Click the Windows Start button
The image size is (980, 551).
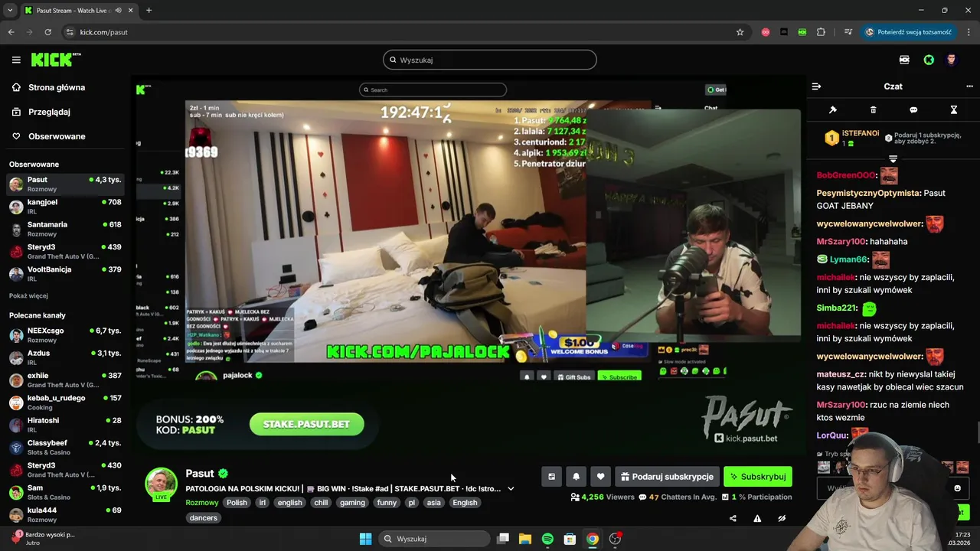365,539
